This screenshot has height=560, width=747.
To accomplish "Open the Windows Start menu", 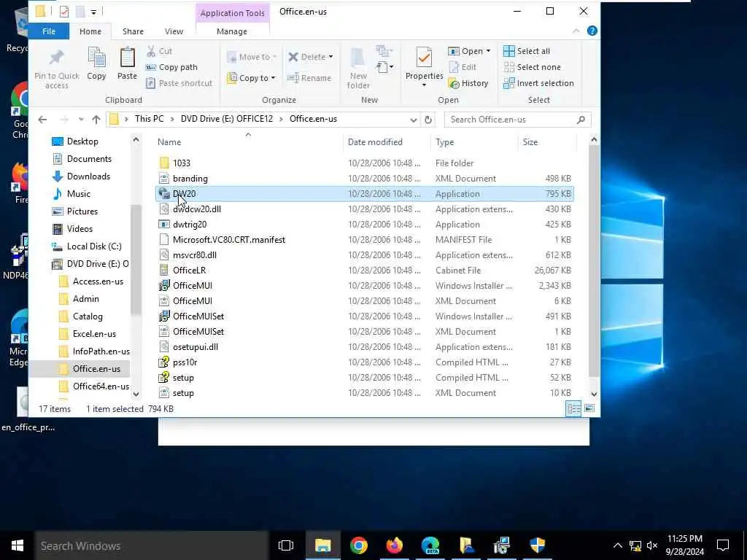I will [18, 545].
